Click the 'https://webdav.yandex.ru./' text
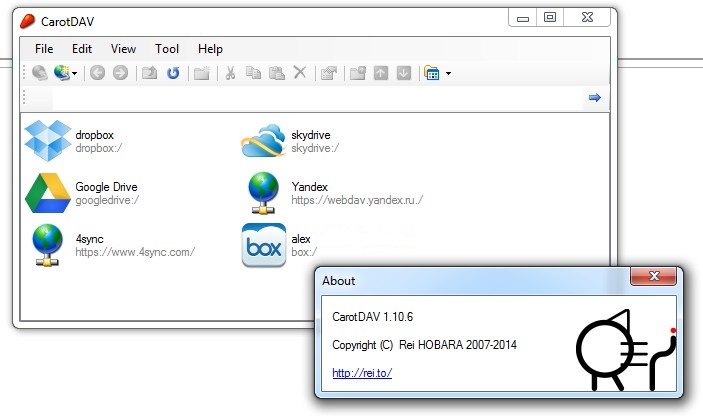Image resolution: width=703 pixels, height=416 pixels. [x=357, y=200]
